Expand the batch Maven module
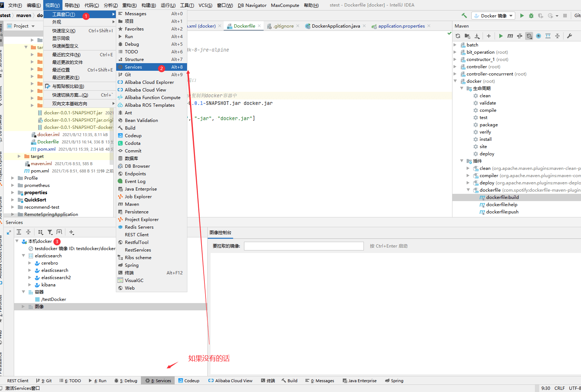This screenshot has width=581, height=392. [455, 45]
